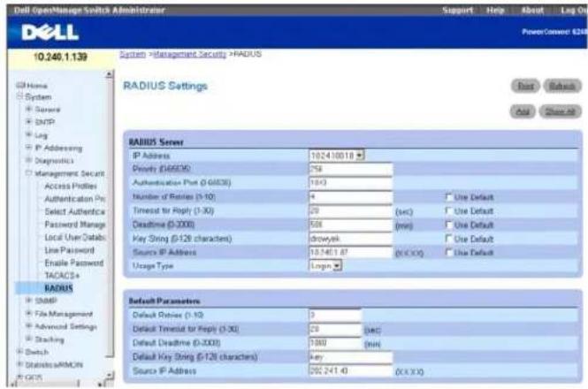Image resolution: width=588 pixels, height=389 pixels.
Task: Click the Add button
Action: coord(523,111)
